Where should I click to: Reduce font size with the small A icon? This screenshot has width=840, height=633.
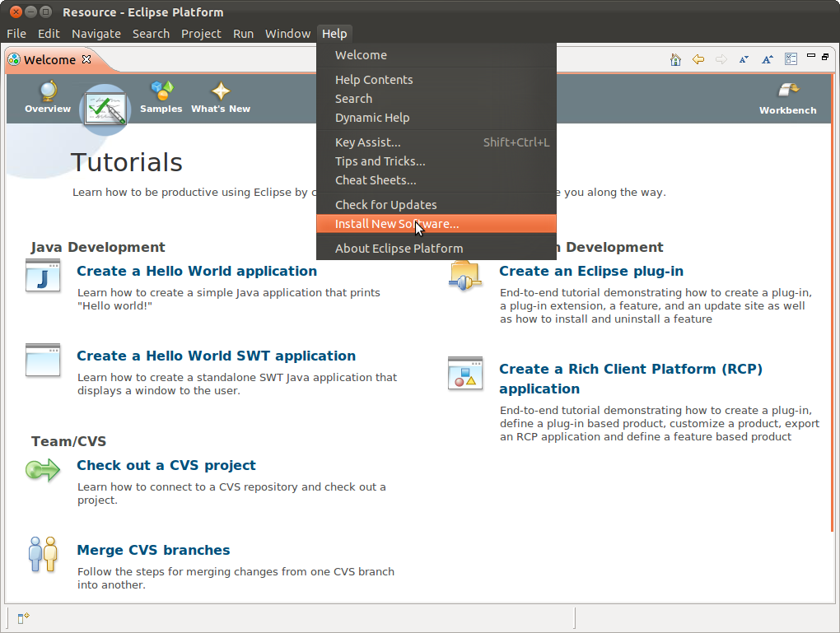pyautogui.click(x=744, y=59)
